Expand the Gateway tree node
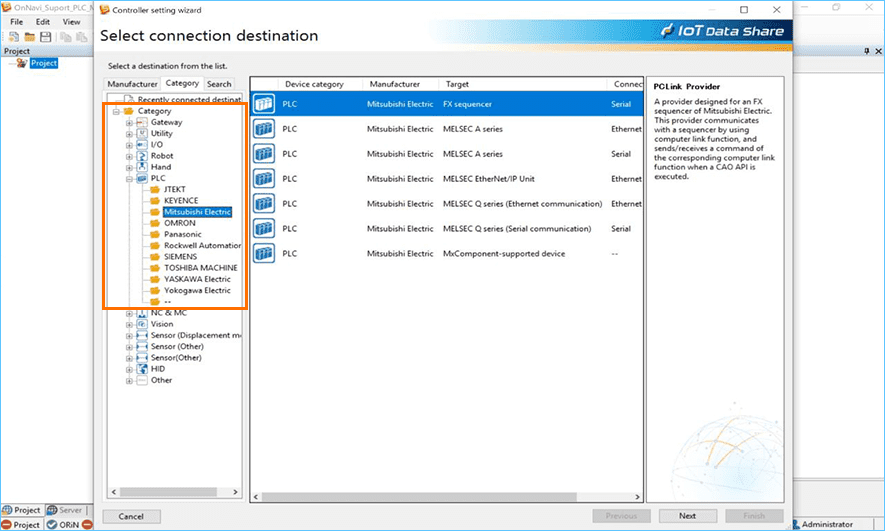This screenshot has width=885, height=531. tap(129, 123)
